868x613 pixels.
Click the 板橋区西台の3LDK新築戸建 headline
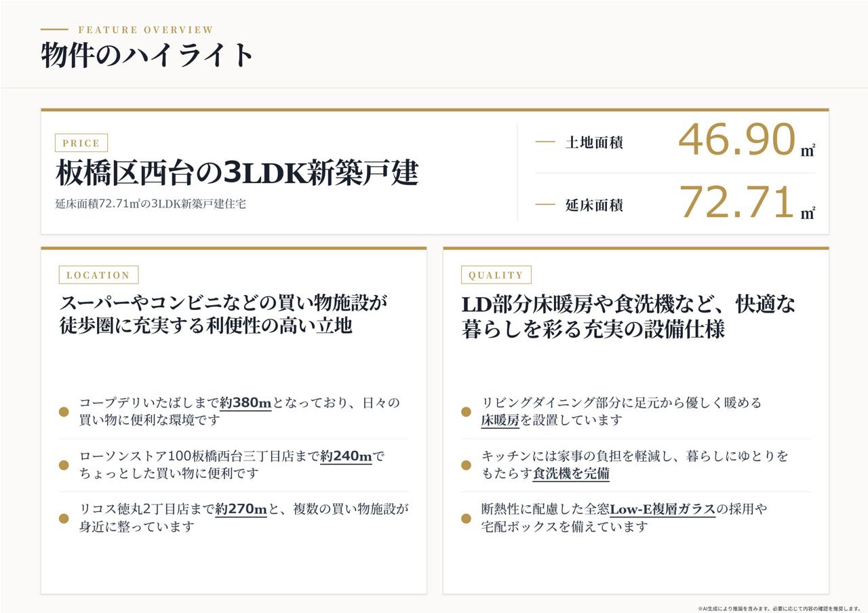point(237,173)
